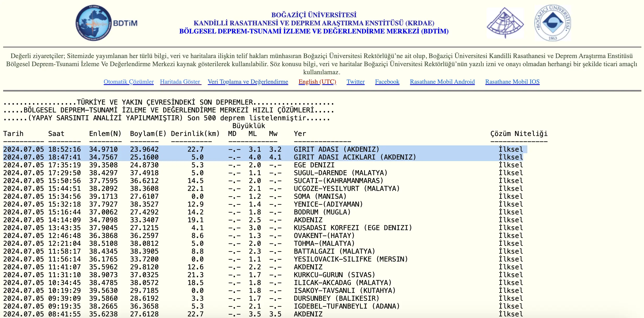
Task: Click longitude value 29.7185
Action: pos(144,291)
